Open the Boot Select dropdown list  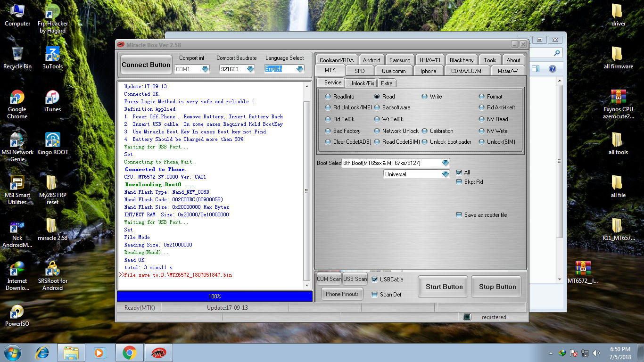445,163
